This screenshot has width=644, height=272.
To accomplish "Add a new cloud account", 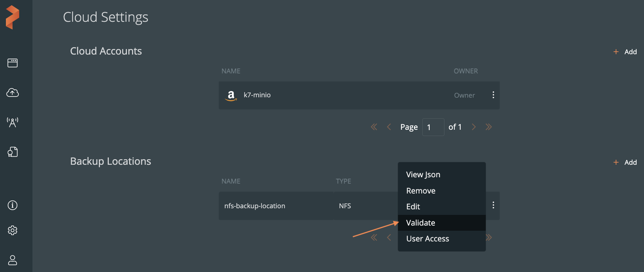I will pyautogui.click(x=626, y=52).
